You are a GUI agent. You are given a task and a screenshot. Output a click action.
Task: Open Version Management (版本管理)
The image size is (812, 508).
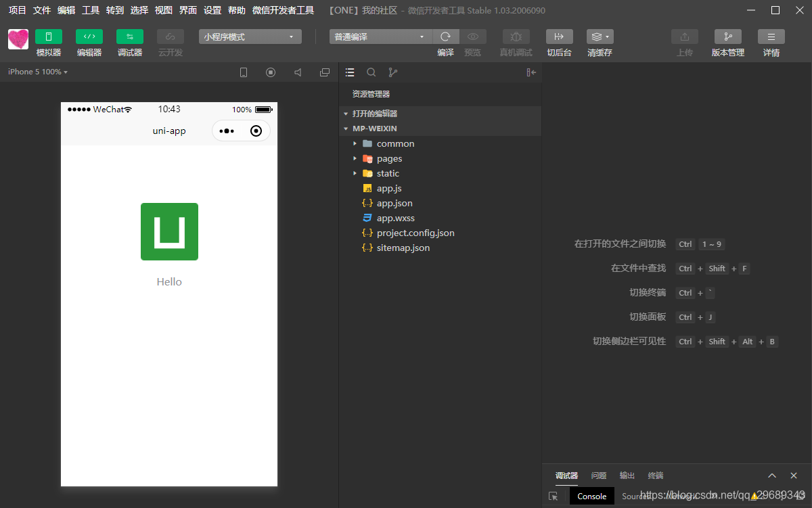[x=727, y=37]
